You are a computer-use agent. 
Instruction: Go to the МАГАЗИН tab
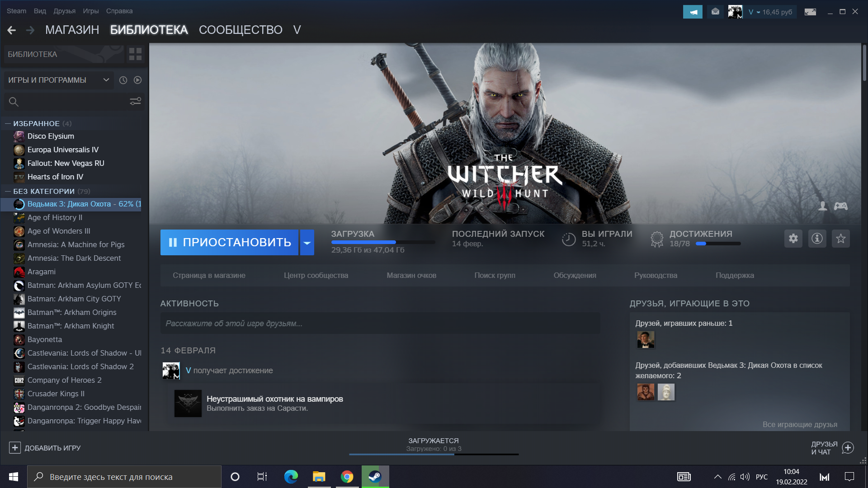[72, 30]
